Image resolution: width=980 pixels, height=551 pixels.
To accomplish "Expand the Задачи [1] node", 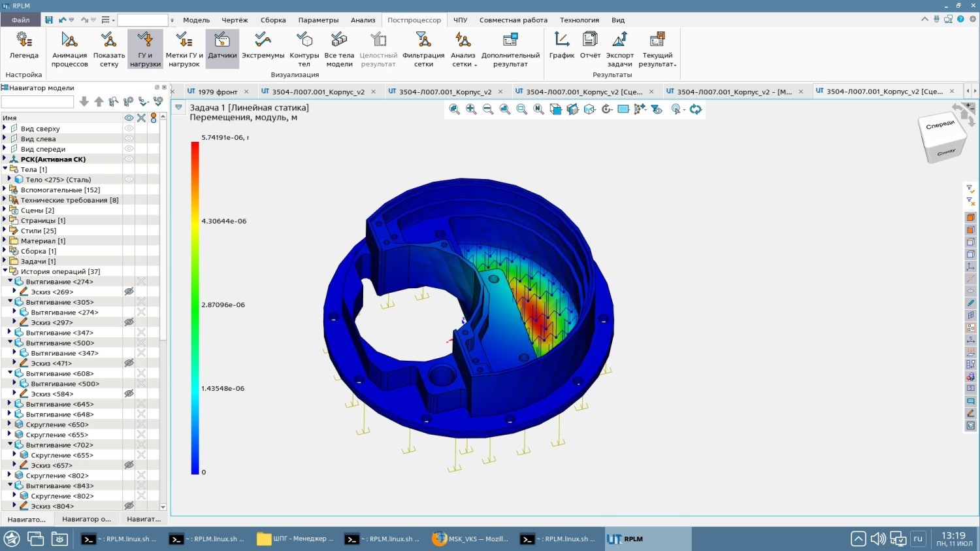I will pyautogui.click(x=5, y=261).
